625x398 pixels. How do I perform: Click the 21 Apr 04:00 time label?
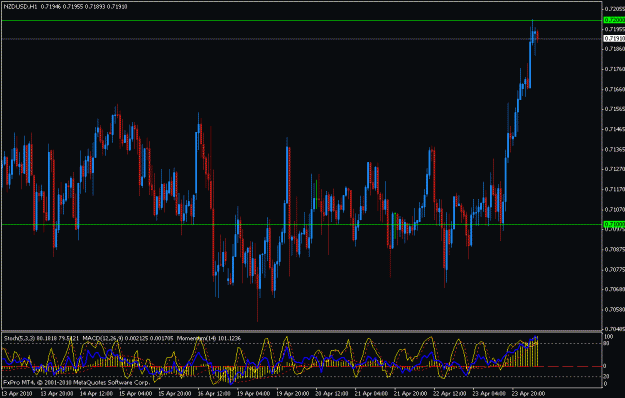(371, 394)
